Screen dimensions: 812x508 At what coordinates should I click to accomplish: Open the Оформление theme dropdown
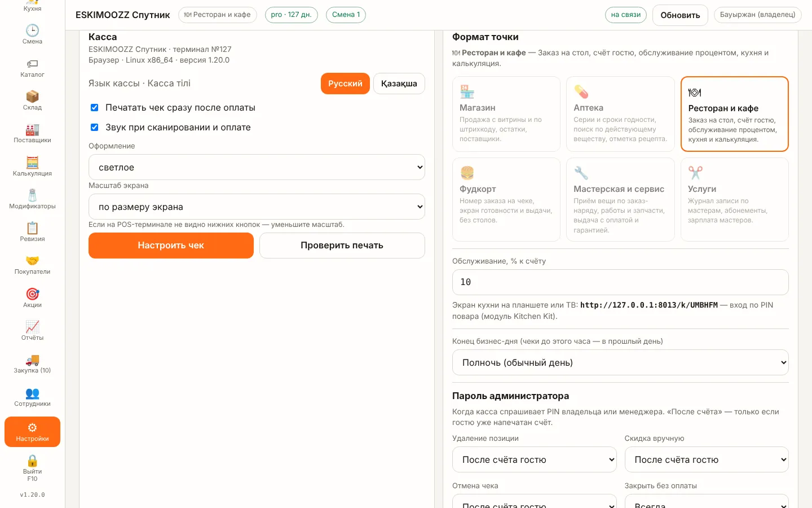pyautogui.click(x=257, y=167)
